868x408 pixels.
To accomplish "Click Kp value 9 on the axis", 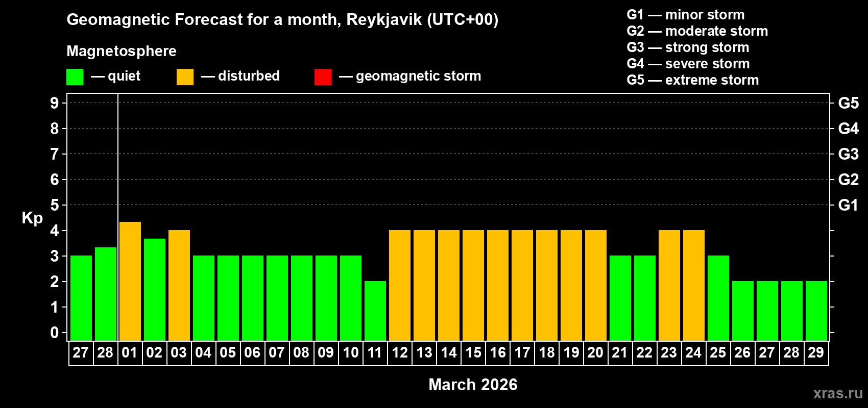I will click(x=55, y=103).
